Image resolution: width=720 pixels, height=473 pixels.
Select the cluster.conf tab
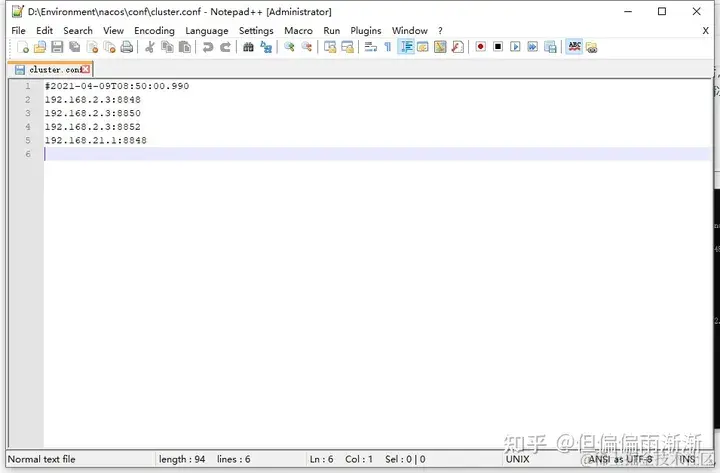tap(51, 69)
